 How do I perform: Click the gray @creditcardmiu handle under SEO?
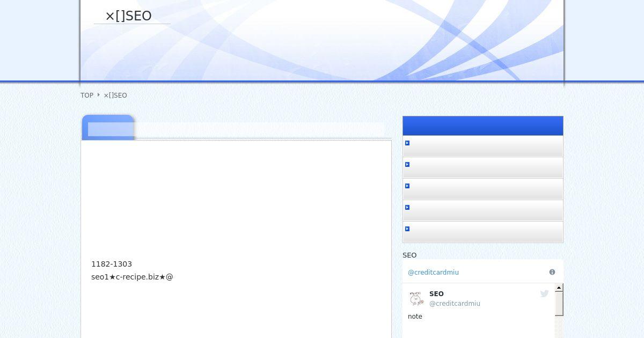click(x=455, y=304)
